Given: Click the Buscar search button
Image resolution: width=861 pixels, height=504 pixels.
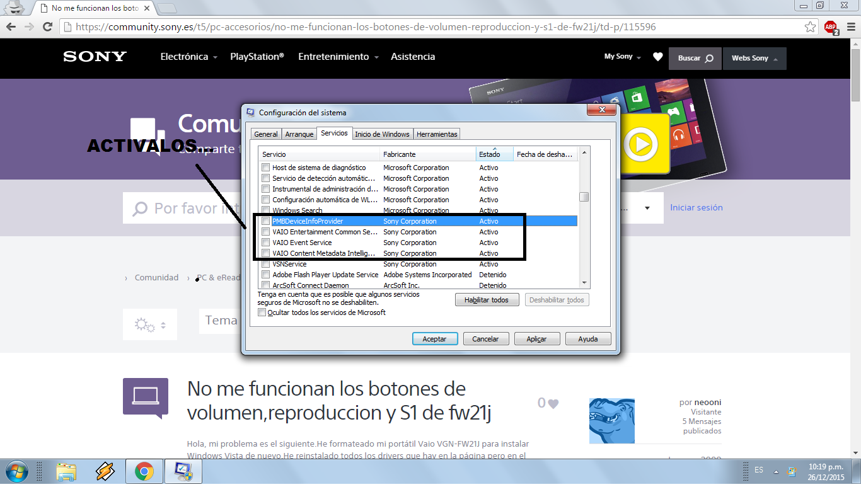Looking at the screenshot, I should point(696,58).
